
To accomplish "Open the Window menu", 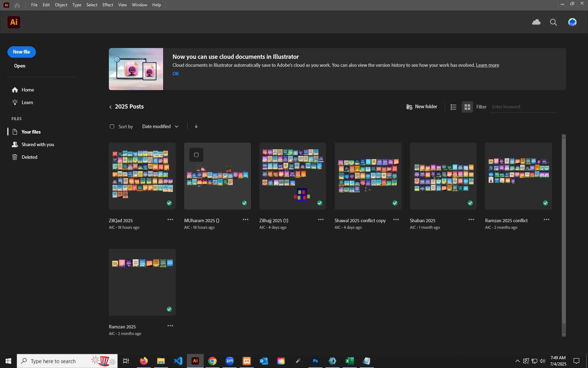I will click(x=139, y=5).
